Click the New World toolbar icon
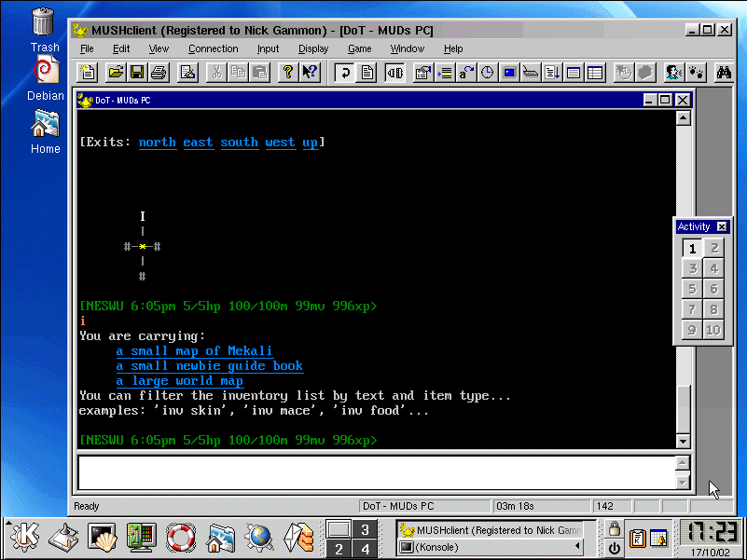This screenshot has height=560, width=747. coord(88,73)
